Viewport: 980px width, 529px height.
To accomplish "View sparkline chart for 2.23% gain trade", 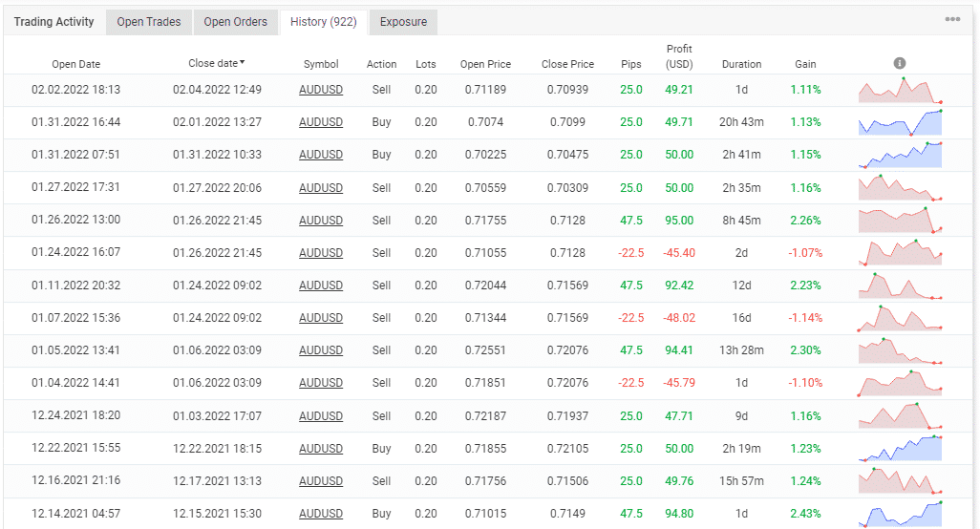I will (x=900, y=286).
